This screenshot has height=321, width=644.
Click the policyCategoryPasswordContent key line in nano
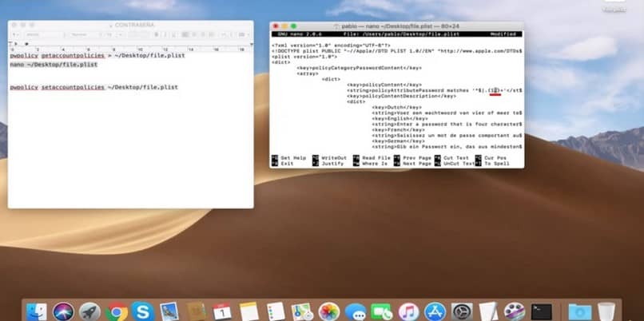click(359, 68)
